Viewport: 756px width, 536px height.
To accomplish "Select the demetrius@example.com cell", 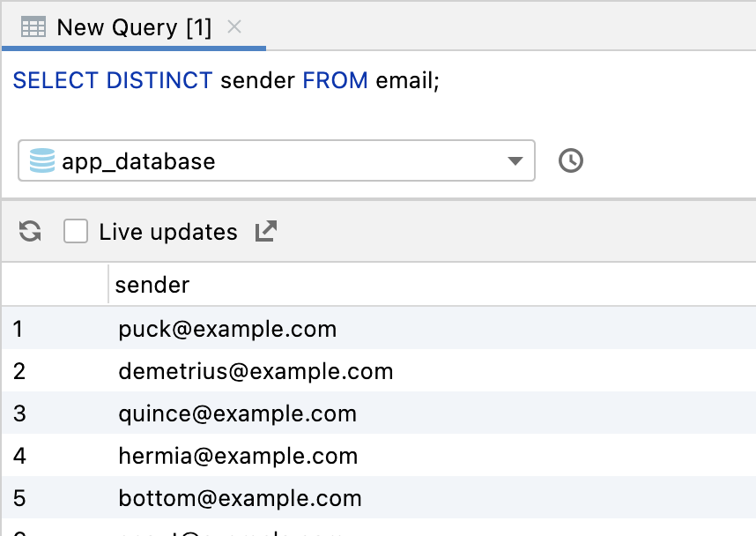I will (256, 371).
